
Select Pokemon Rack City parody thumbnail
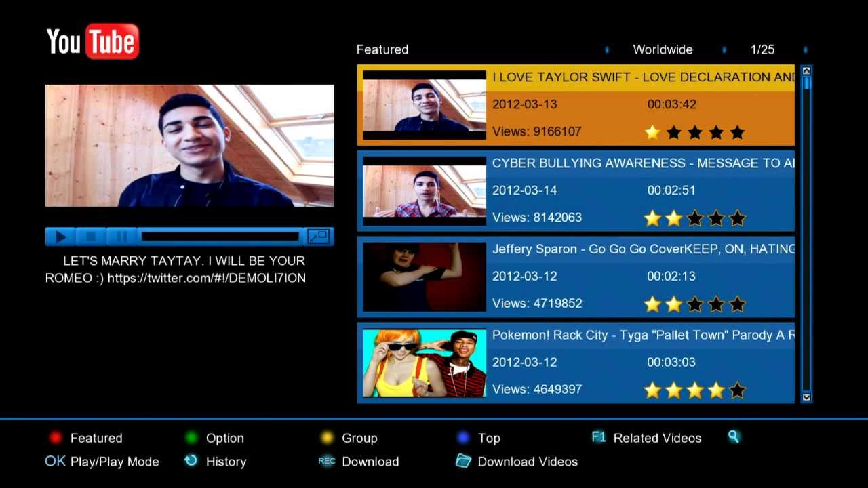[425, 363]
